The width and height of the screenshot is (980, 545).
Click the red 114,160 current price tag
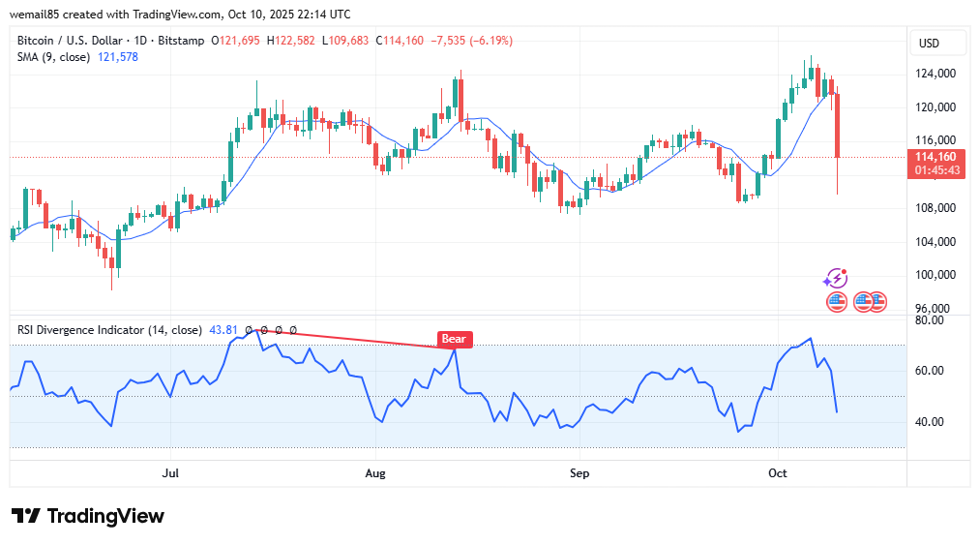936,157
